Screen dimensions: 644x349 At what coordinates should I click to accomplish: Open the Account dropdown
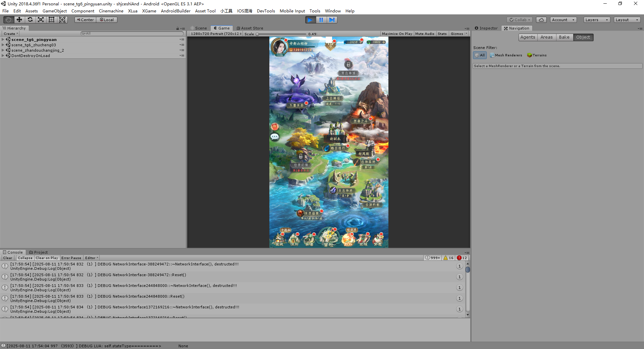point(563,20)
